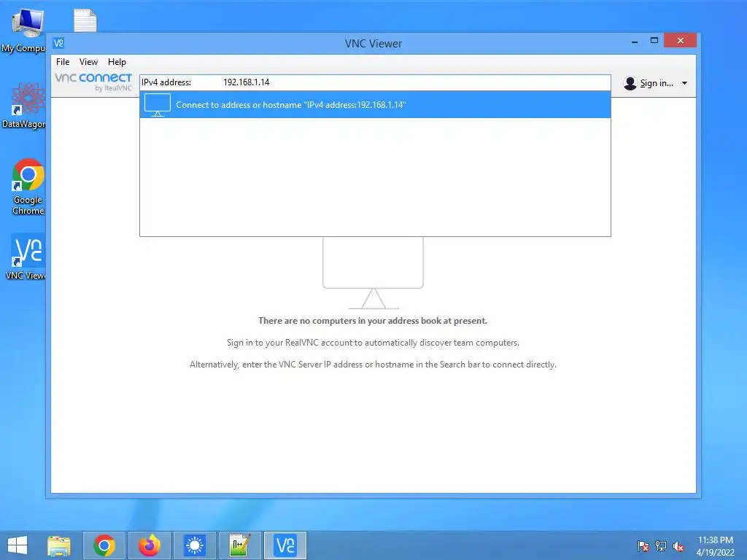Click the network tray icon
Screen dimensions: 747x560
661,545
